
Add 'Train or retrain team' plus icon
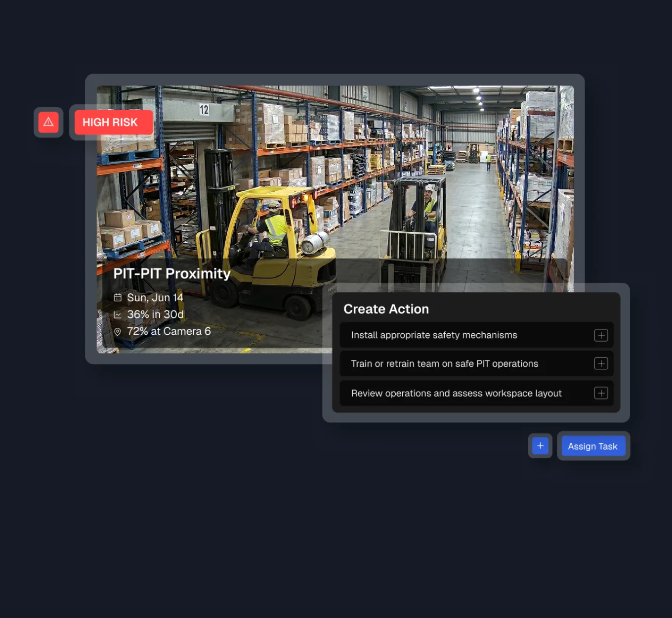(601, 363)
